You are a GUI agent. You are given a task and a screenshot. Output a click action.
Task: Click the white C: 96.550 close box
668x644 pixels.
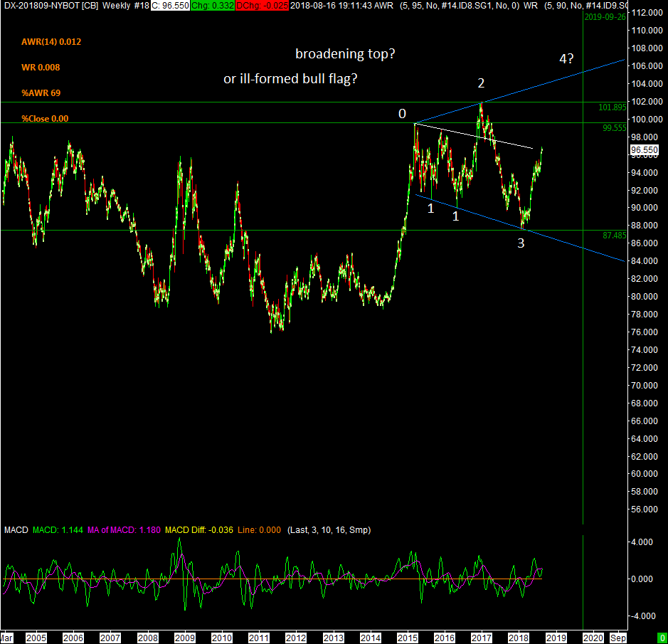coord(170,6)
